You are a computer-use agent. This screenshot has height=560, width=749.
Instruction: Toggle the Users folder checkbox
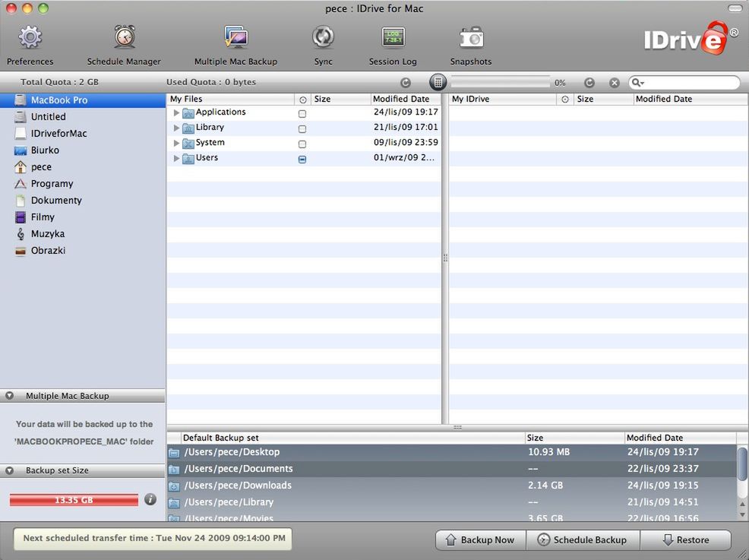pos(302,159)
